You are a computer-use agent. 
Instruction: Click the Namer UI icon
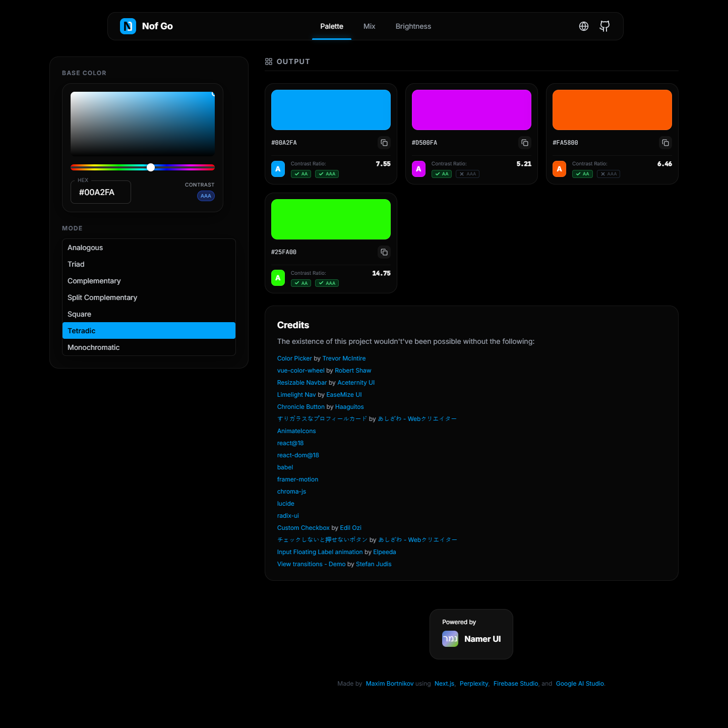[450, 638]
